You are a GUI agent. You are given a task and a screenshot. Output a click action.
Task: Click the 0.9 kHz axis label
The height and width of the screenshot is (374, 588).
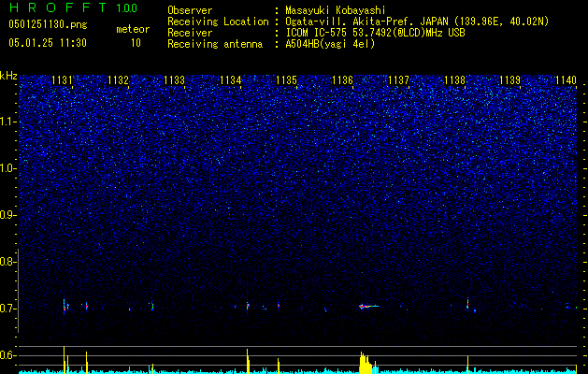click(7, 215)
